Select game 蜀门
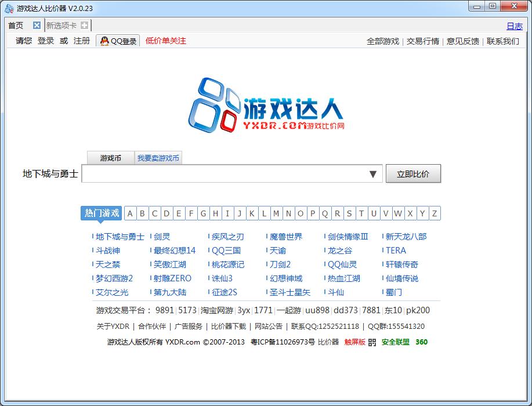 [394, 292]
